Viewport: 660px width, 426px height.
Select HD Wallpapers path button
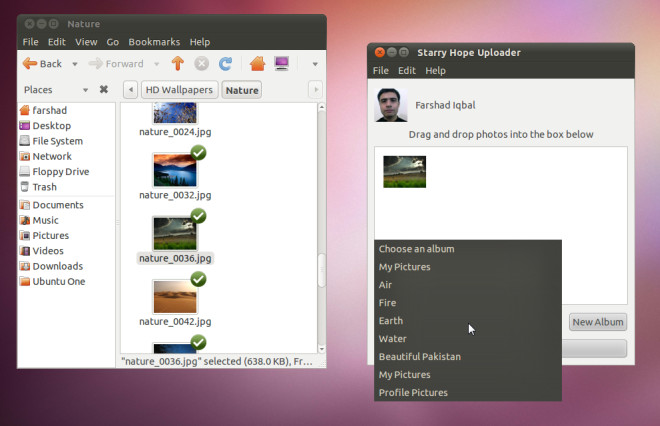click(179, 90)
